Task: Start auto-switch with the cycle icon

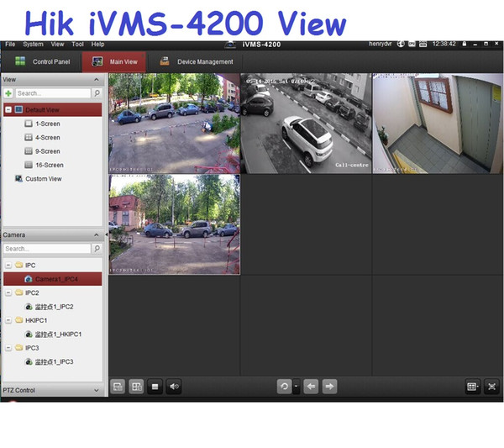Action: (x=284, y=387)
